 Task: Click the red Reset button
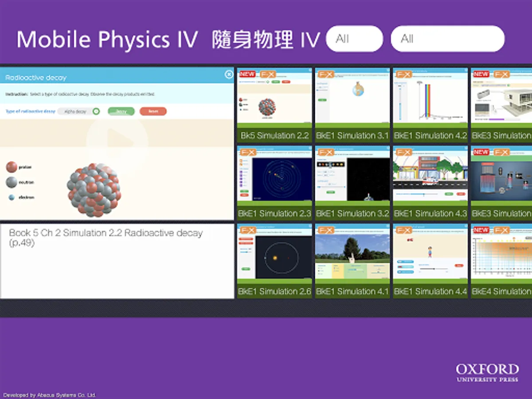(153, 112)
